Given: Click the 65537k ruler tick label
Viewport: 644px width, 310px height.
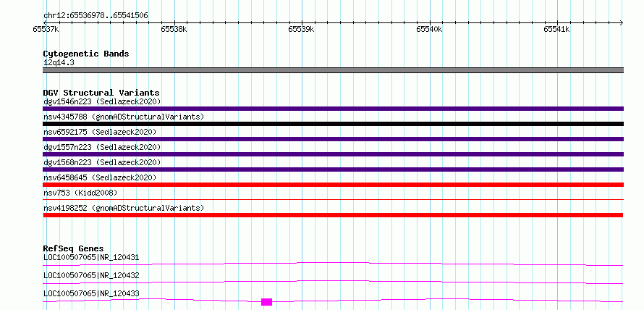Looking at the screenshot, I should (46, 29).
